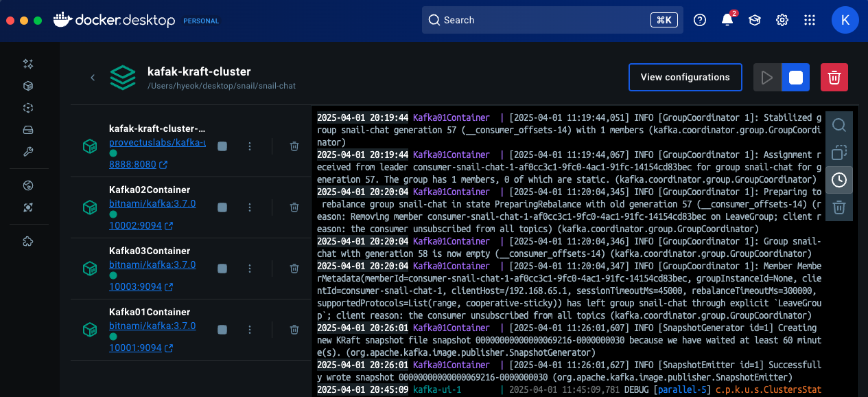Open Ask Gordon sparkles icon in sidebar
Screen dimensions: 868x397
(x=28, y=64)
